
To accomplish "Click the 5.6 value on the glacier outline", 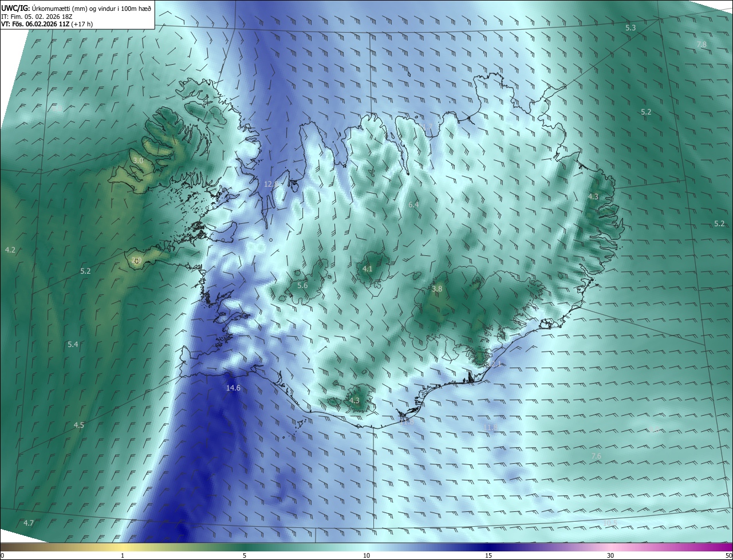I will coord(302,285).
